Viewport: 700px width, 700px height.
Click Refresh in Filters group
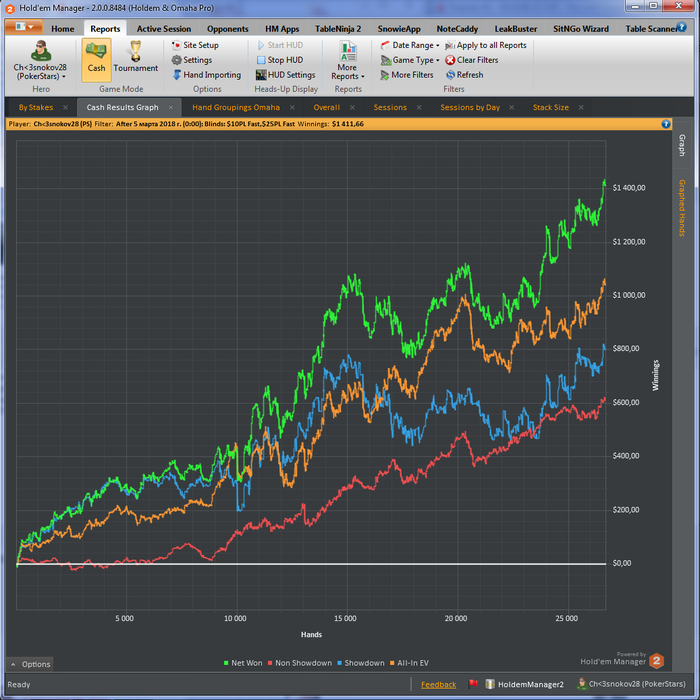(x=464, y=75)
